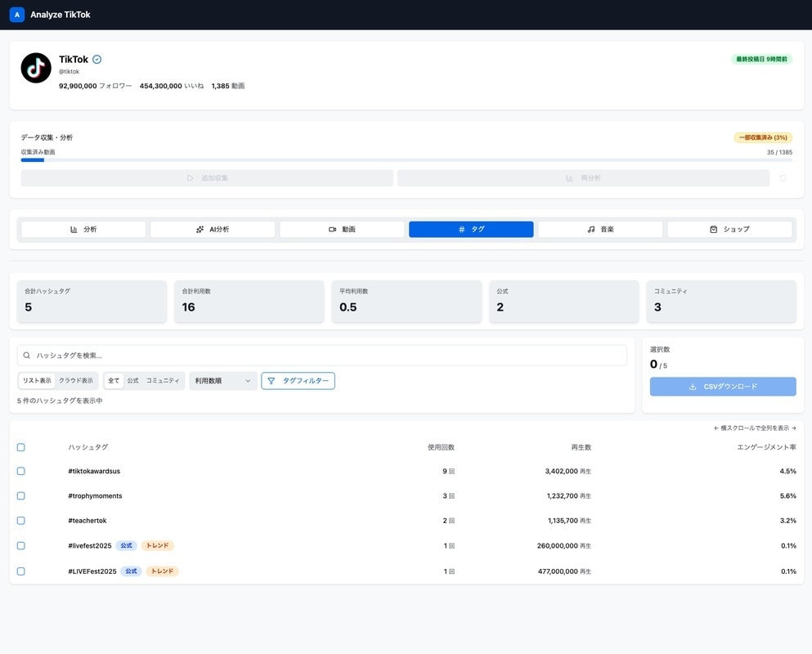Switch to the 分析 tab

(83, 230)
